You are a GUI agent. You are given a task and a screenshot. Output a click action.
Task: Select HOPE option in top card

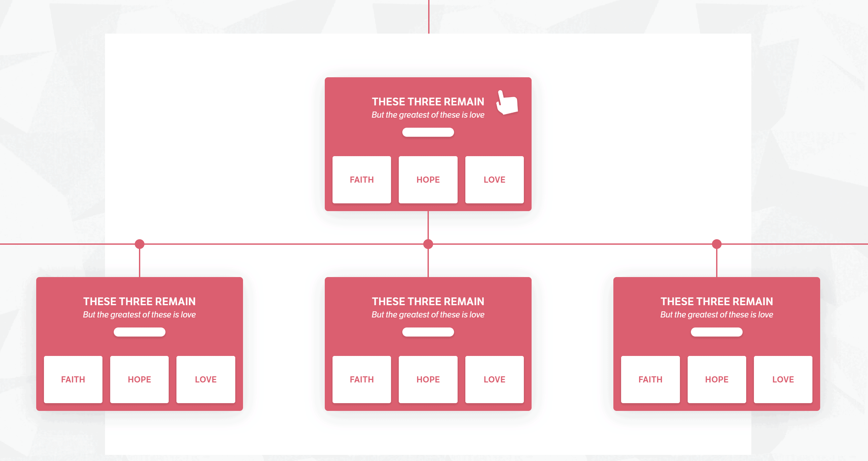(x=429, y=180)
